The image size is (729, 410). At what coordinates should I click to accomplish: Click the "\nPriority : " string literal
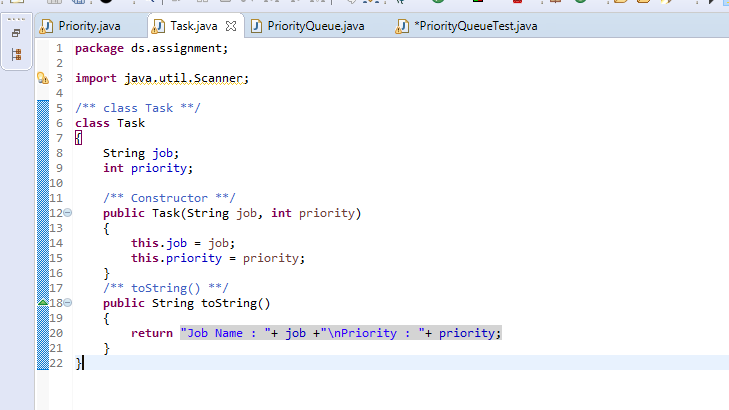[x=372, y=333]
